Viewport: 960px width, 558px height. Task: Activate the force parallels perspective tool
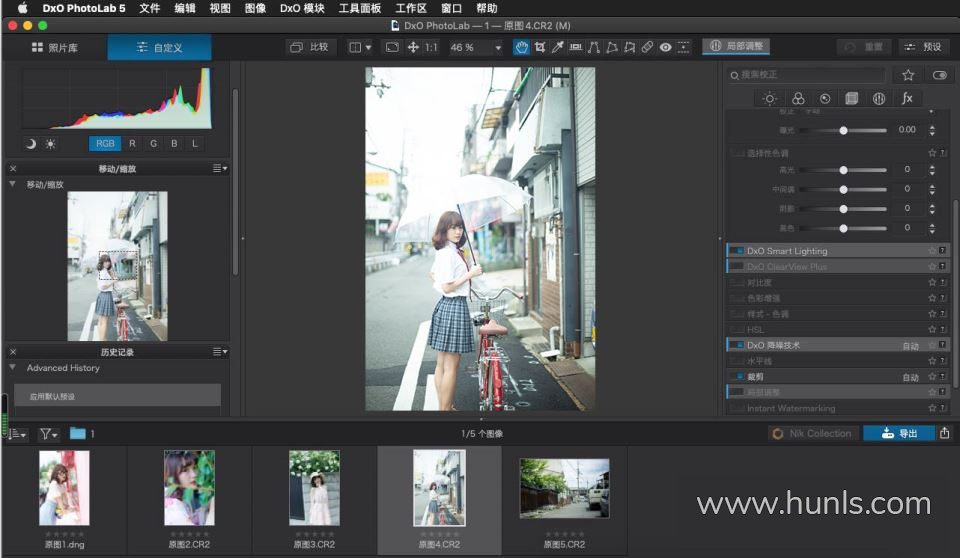coord(593,47)
